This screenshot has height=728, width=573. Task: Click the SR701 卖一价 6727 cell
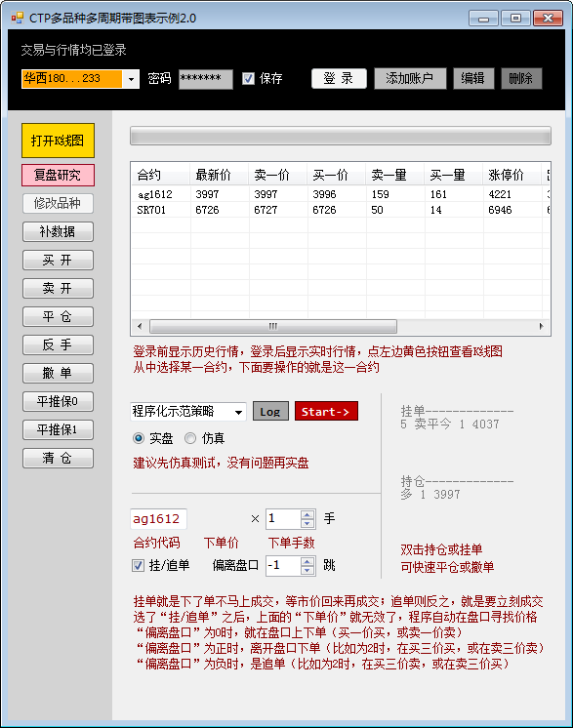point(277,210)
